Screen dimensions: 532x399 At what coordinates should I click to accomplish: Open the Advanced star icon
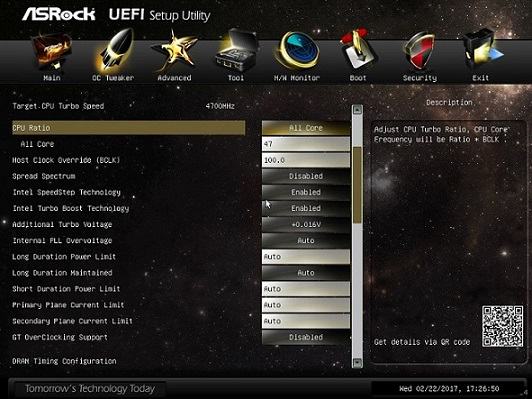[174, 51]
